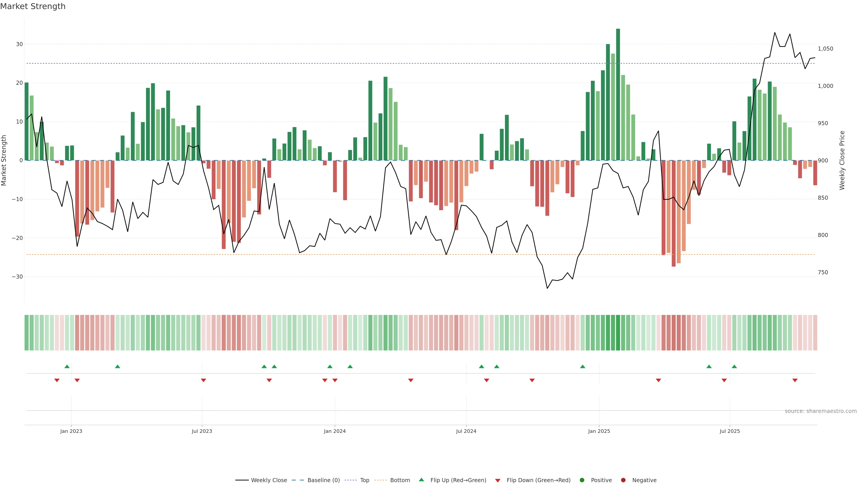The image size is (868, 488).
Task: Click the last red flip-down marker
Action: [x=795, y=380]
